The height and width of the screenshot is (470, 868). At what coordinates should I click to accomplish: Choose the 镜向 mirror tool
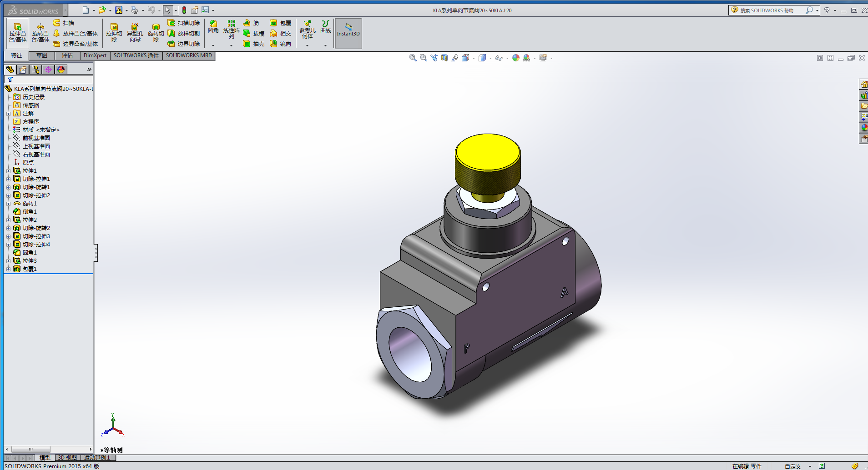click(281, 44)
